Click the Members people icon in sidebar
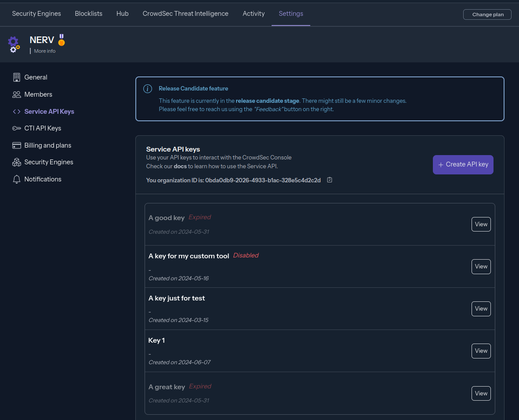Screen dimensions: 519x420 pos(17,94)
